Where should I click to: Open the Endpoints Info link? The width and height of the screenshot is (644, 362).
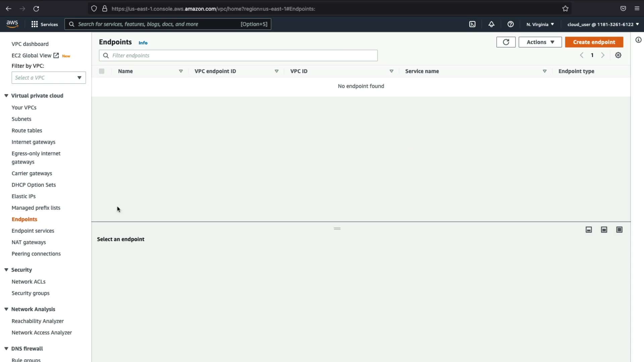(x=143, y=43)
